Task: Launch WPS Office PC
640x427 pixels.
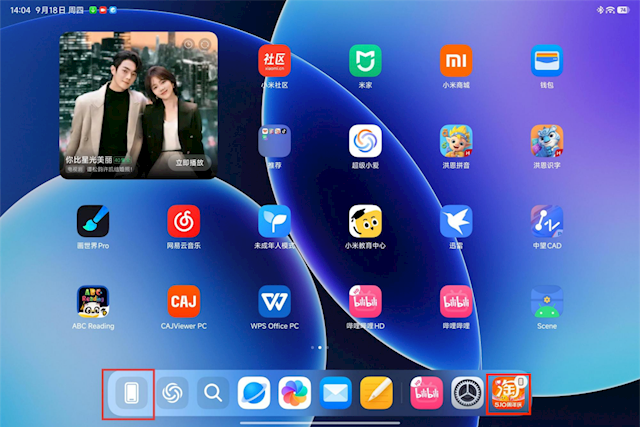Action: 274,301
